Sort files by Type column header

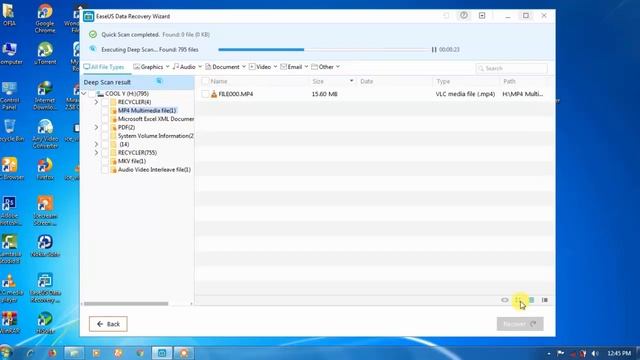point(443,81)
